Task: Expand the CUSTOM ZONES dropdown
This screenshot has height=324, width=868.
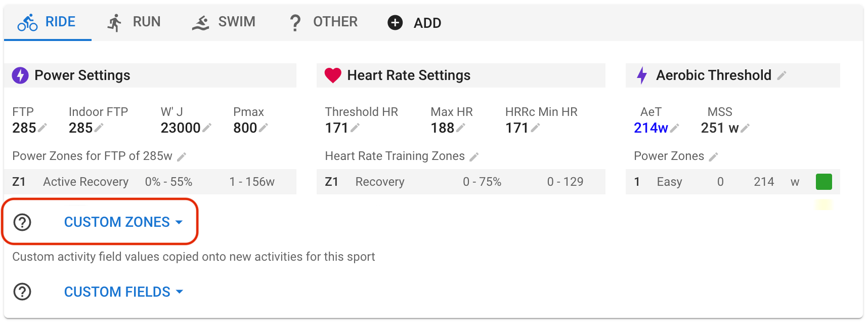Action: tap(123, 222)
